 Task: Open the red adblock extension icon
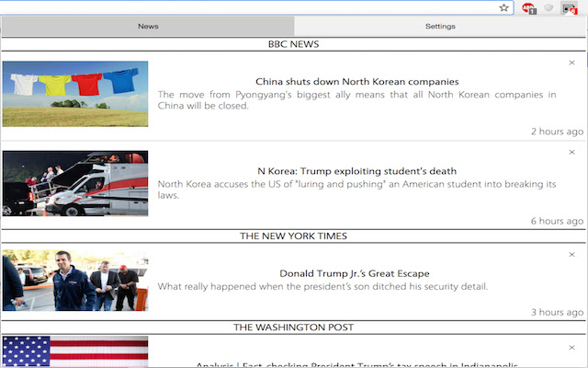(x=529, y=8)
